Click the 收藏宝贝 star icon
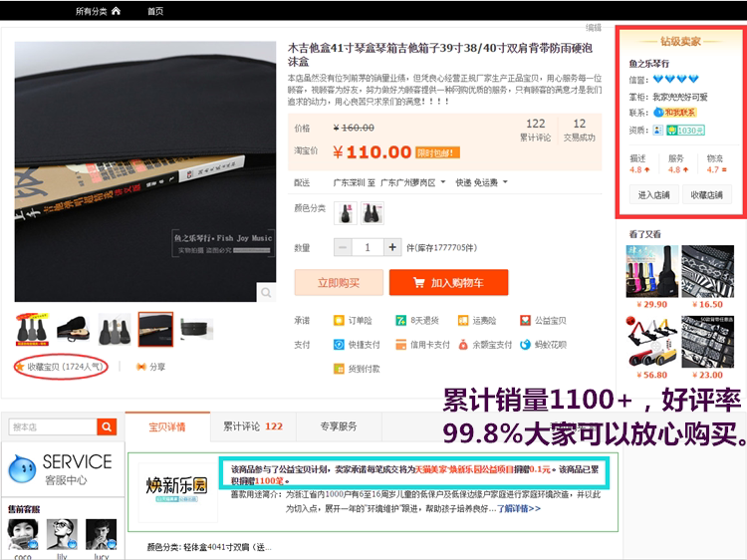 (20, 367)
